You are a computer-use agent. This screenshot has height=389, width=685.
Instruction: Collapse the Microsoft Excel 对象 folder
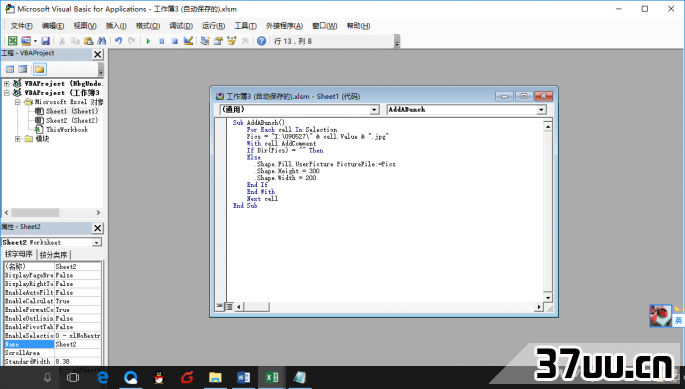coord(17,102)
